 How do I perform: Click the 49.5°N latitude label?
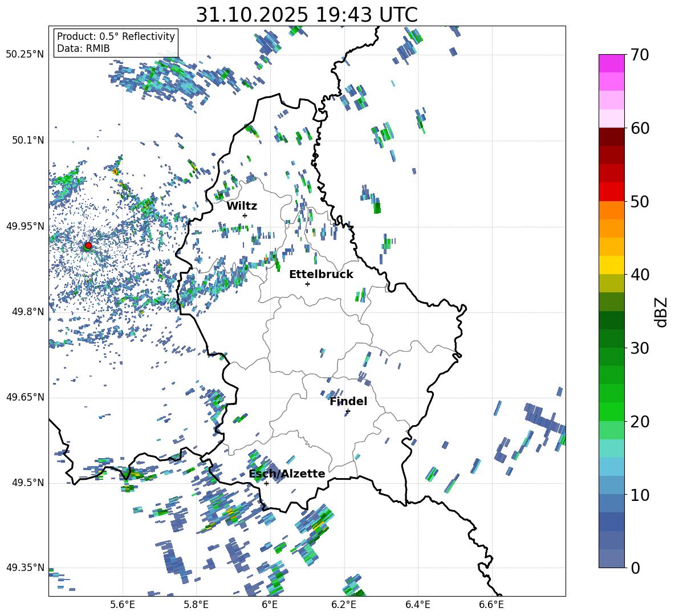click(x=28, y=483)
